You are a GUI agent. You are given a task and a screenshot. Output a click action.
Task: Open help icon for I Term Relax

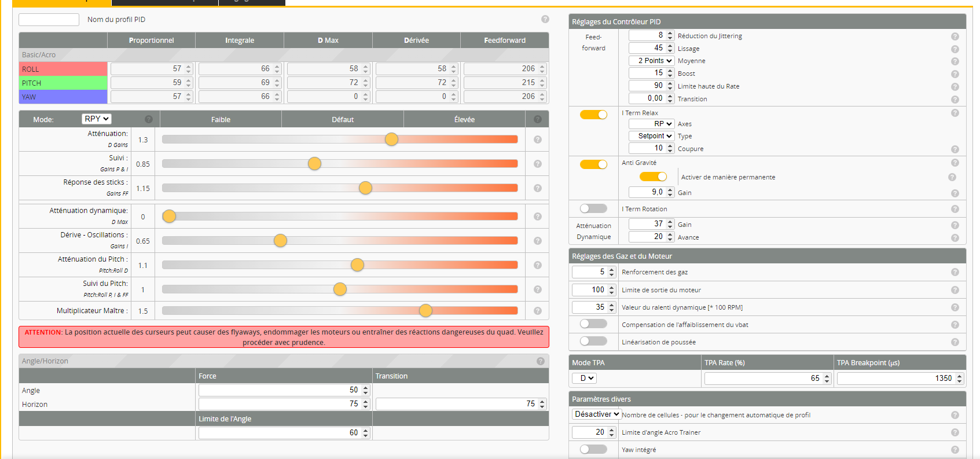[x=955, y=113]
